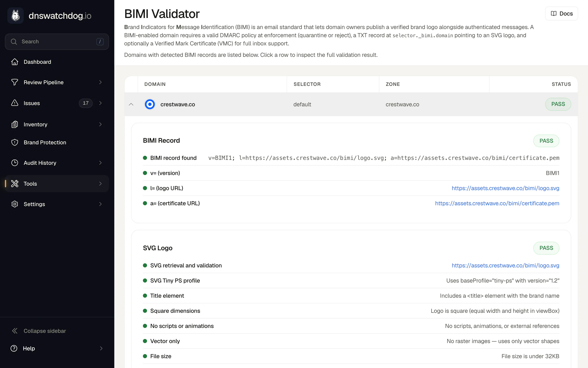Open the Inventory menu item
This screenshot has width=588, height=368.
(x=57, y=124)
